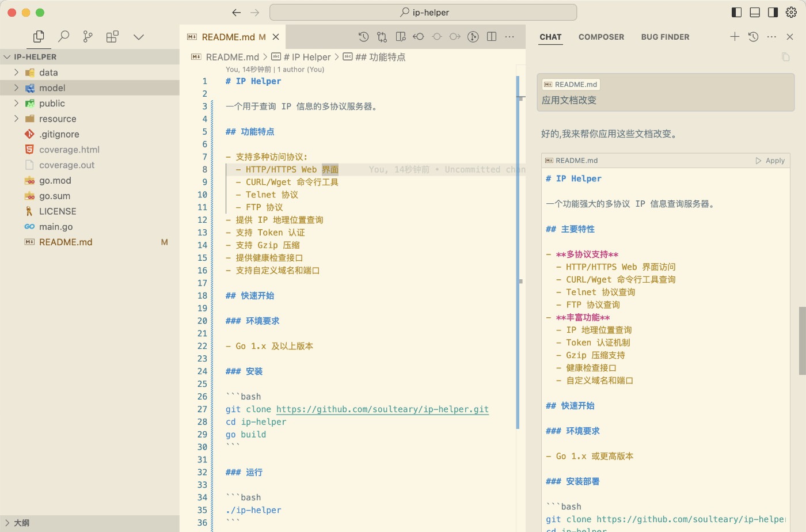Image resolution: width=806 pixels, height=532 pixels.
Task: Open changes with previous revision
Action: (x=419, y=37)
